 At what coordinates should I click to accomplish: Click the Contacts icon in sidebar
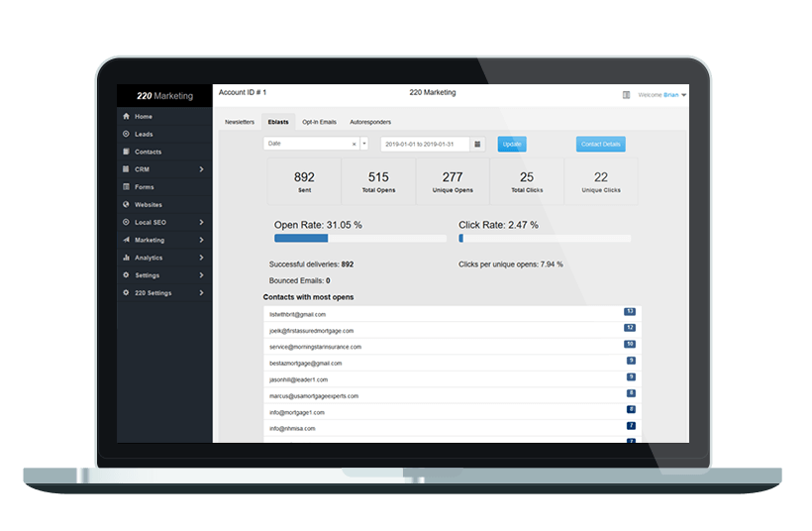tap(126, 152)
